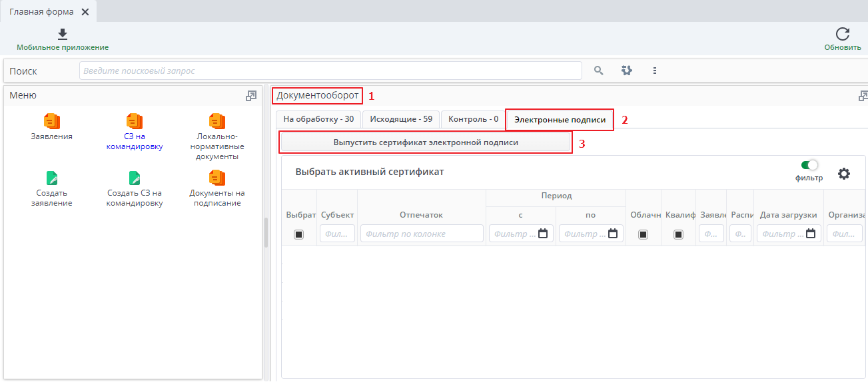868x382 pixels.
Task: Click the Мобильное приложение download icon
Action: coord(63,35)
